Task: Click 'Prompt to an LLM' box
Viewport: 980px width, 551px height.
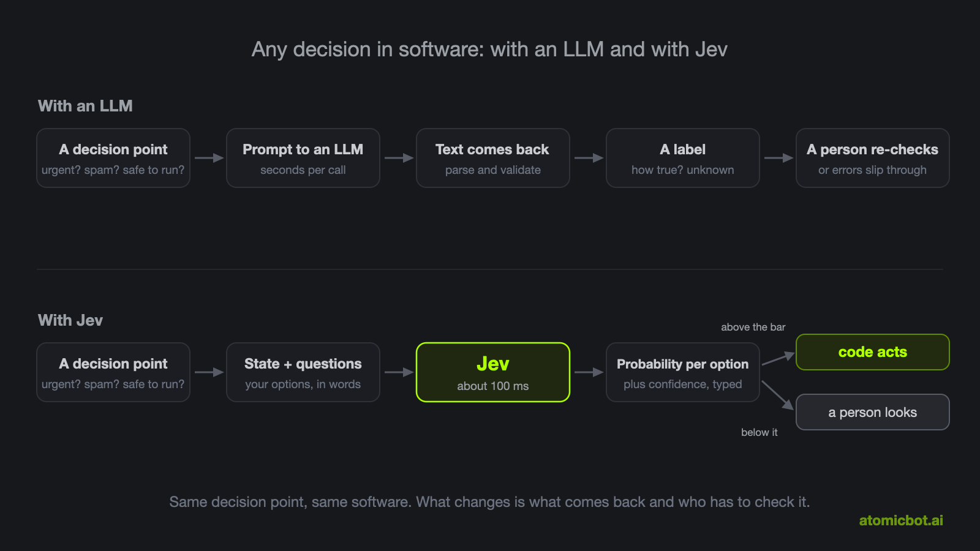Action: [x=303, y=158]
